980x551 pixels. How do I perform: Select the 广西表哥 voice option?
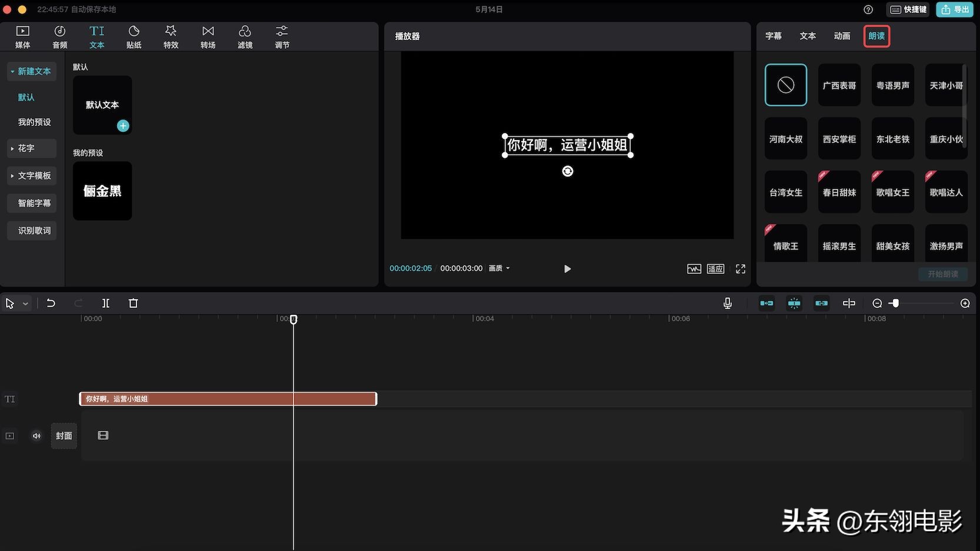coord(839,85)
